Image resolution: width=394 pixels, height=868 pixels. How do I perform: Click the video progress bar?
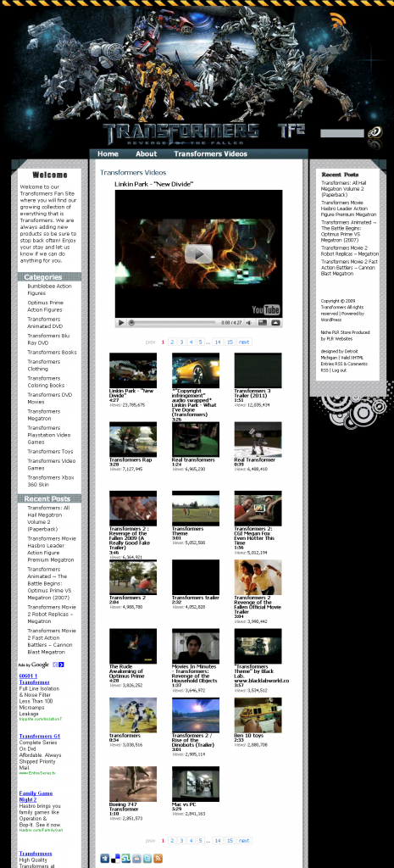point(171,323)
